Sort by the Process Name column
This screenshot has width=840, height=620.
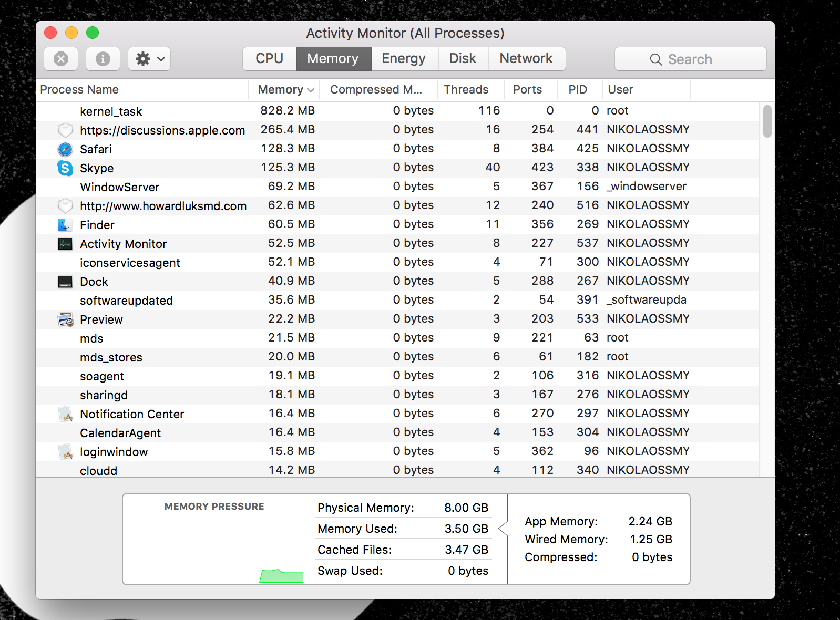pyautogui.click(x=142, y=90)
